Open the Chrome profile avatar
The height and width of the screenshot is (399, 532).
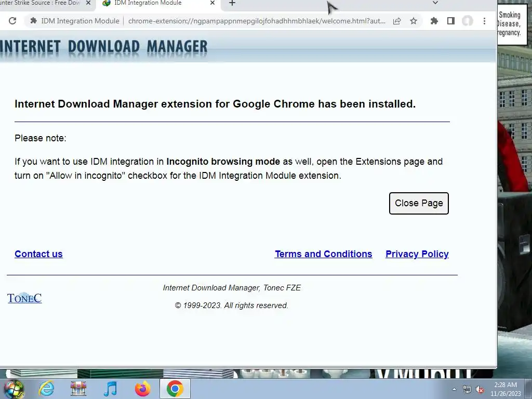tap(467, 21)
